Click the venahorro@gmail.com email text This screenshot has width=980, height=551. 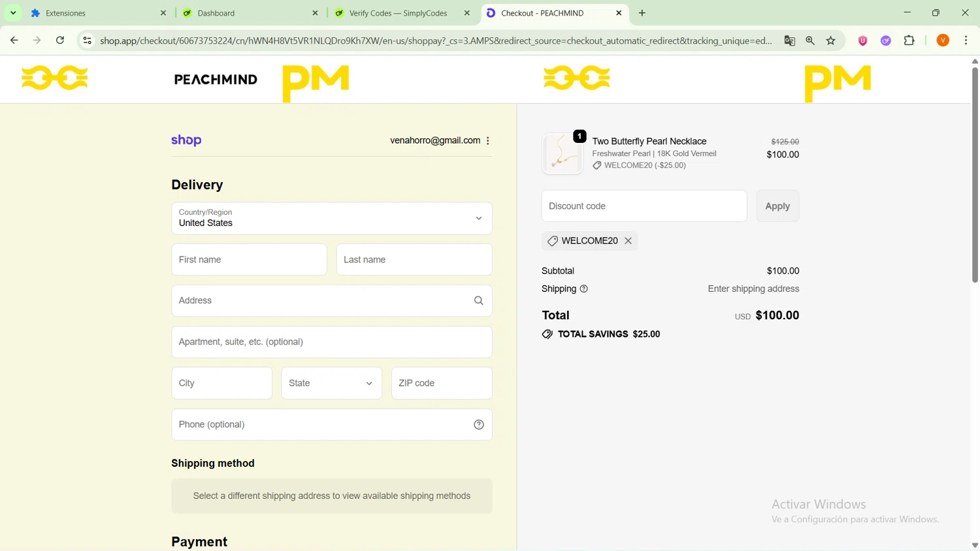click(435, 140)
